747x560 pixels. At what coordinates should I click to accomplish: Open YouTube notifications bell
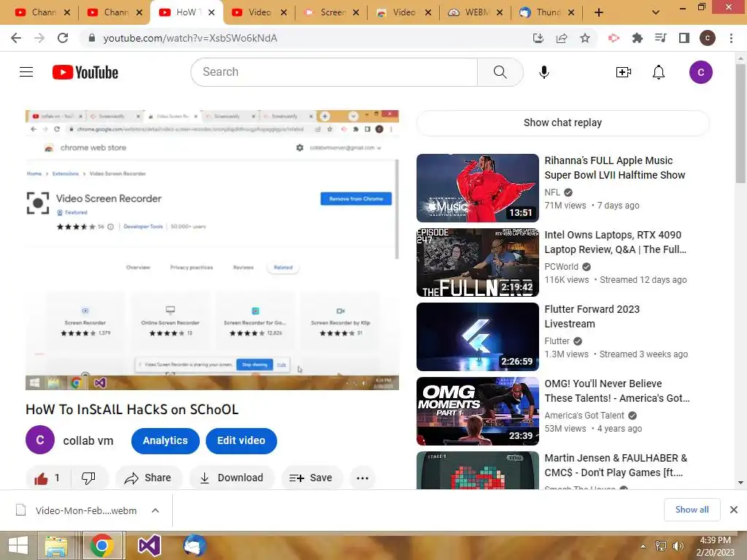coord(659,72)
